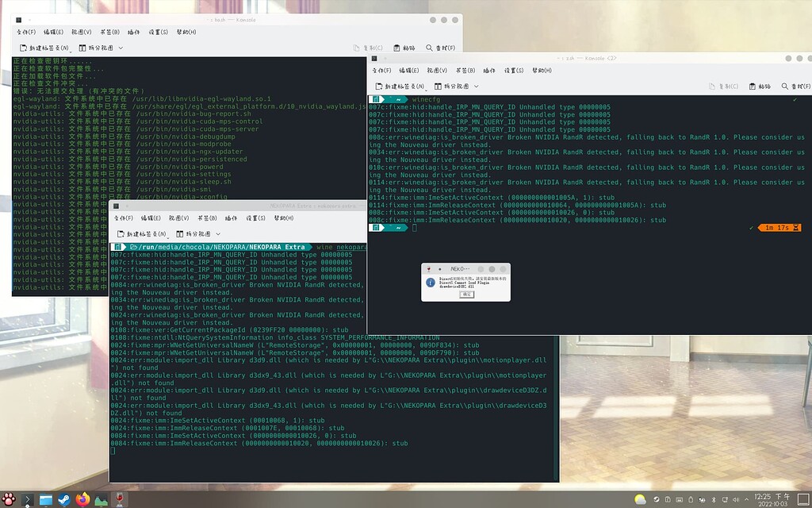Expand hidden system tray icons
The height and width of the screenshot is (508, 812).
tap(747, 500)
